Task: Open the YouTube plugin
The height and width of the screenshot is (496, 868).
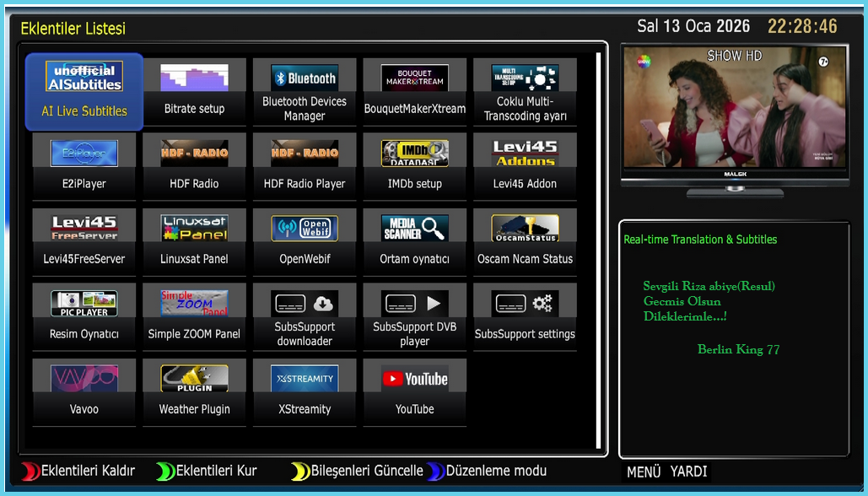Action: (415, 392)
